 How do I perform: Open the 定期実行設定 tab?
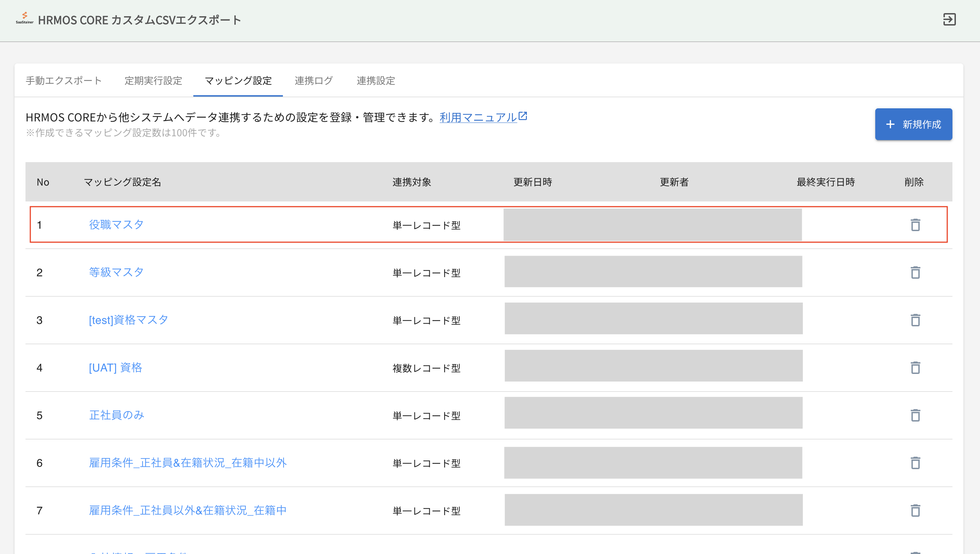tap(153, 81)
